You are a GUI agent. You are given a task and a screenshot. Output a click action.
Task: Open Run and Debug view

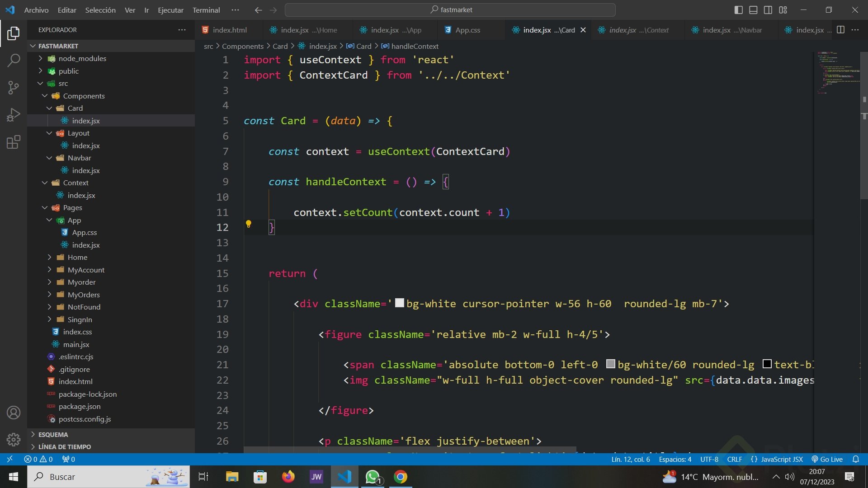[x=14, y=115]
